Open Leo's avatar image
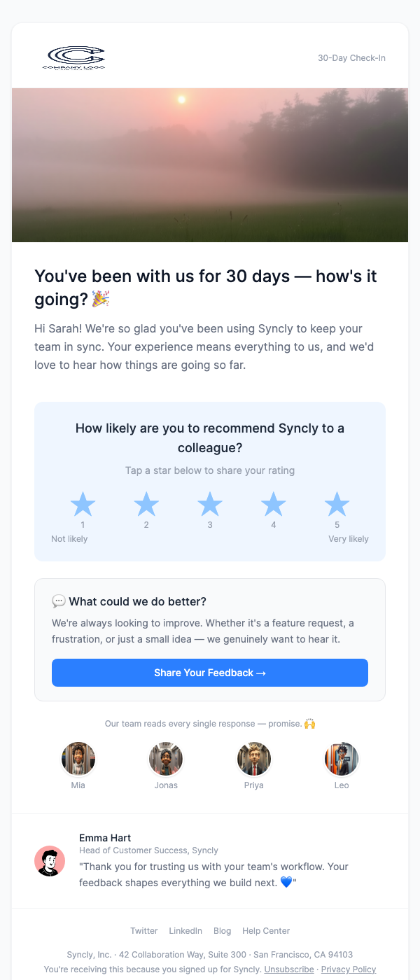This screenshot has height=980, width=420. point(342,758)
